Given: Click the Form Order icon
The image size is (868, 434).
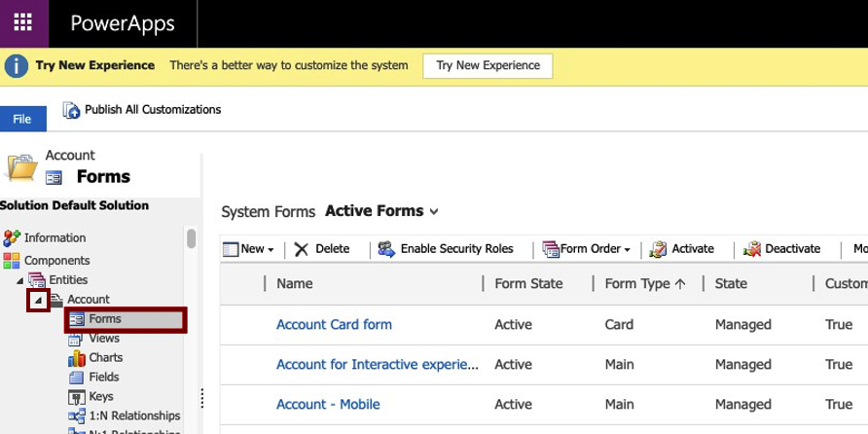Looking at the screenshot, I should point(551,250).
